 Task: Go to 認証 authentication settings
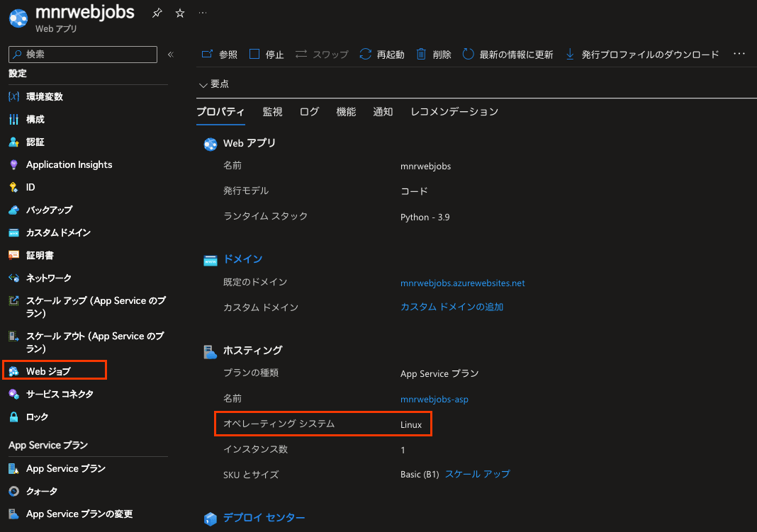pos(35,142)
